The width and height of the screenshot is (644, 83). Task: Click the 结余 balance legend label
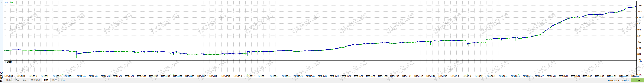click(x=7, y=2)
